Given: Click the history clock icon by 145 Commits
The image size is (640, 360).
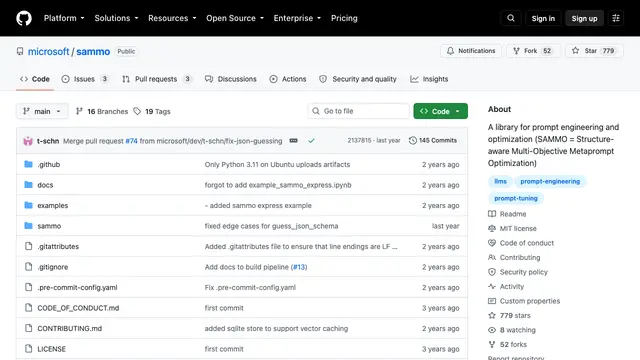Looking at the screenshot, I should pyautogui.click(x=413, y=140).
